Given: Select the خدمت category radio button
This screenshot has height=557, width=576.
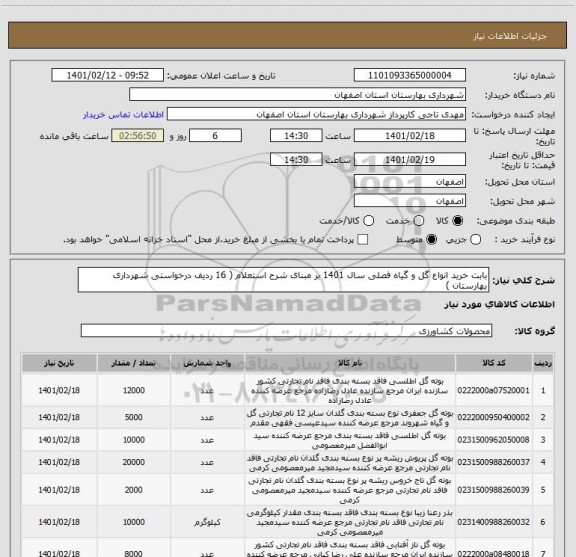Looking at the screenshot, I should (x=419, y=221).
